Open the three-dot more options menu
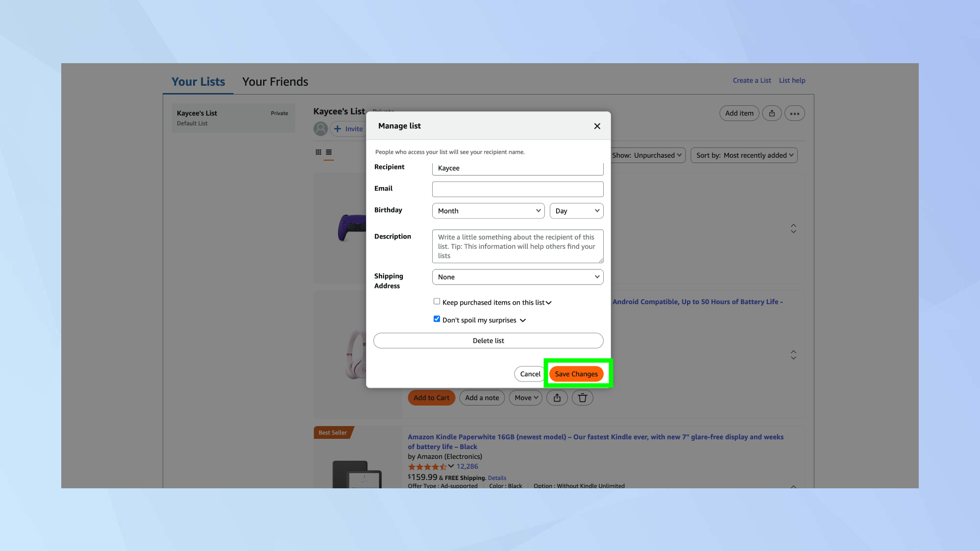980x551 pixels. 794,114
